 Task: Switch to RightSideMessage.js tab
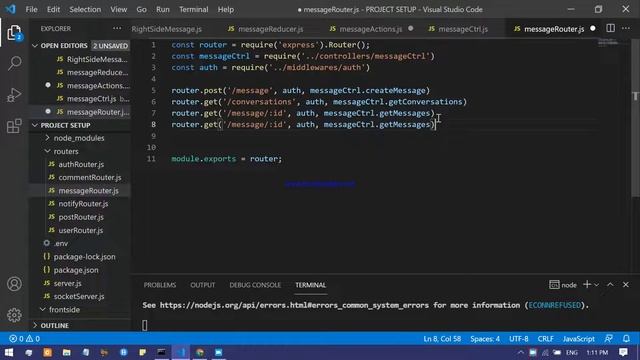pos(167,29)
